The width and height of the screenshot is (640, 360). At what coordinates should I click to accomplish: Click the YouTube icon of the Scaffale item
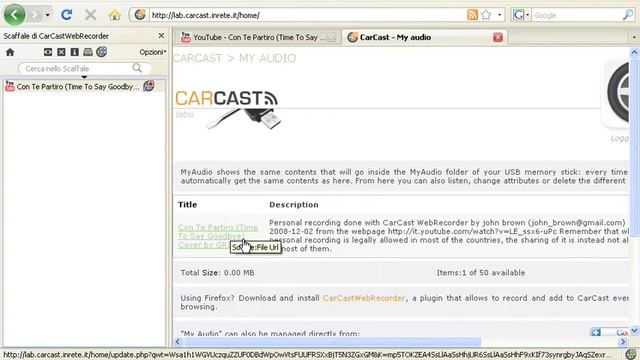(x=10, y=86)
